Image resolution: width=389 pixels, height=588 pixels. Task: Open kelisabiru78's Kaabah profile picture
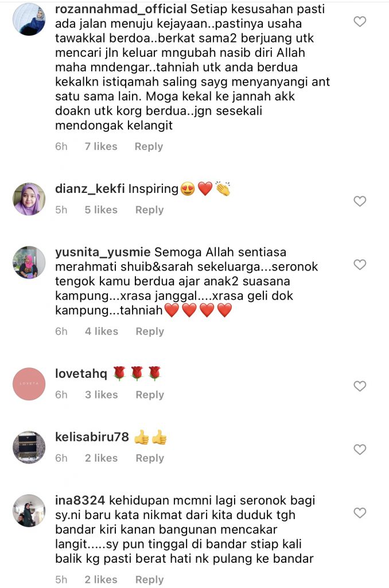[29, 447]
